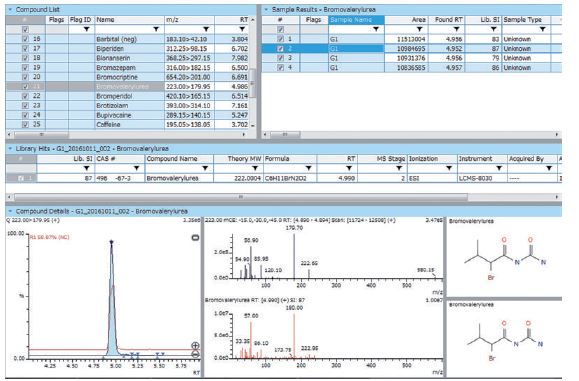Collapse the Sample Results panel
Screen dimensions: 579x381
click(267, 10)
